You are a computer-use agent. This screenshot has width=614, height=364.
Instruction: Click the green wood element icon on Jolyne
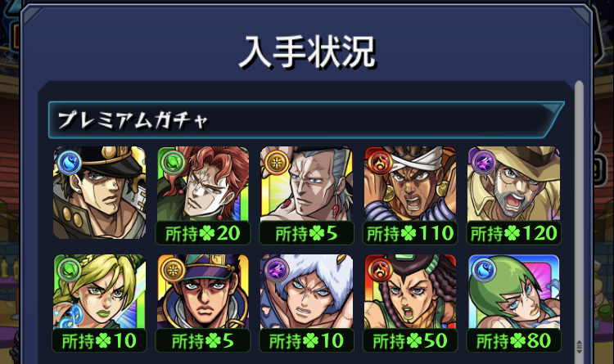pyautogui.click(x=70, y=270)
